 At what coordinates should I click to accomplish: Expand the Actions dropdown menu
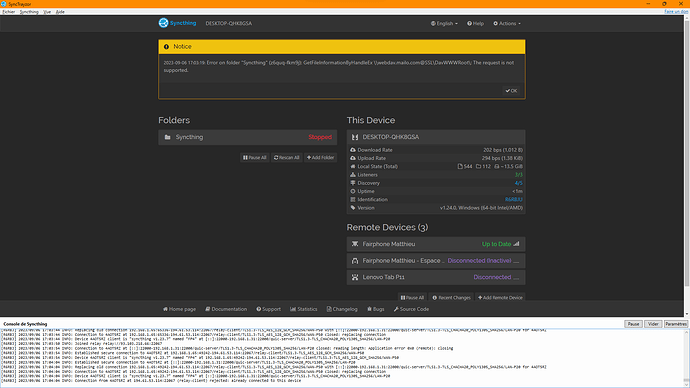pyautogui.click(x=507, y=23)
